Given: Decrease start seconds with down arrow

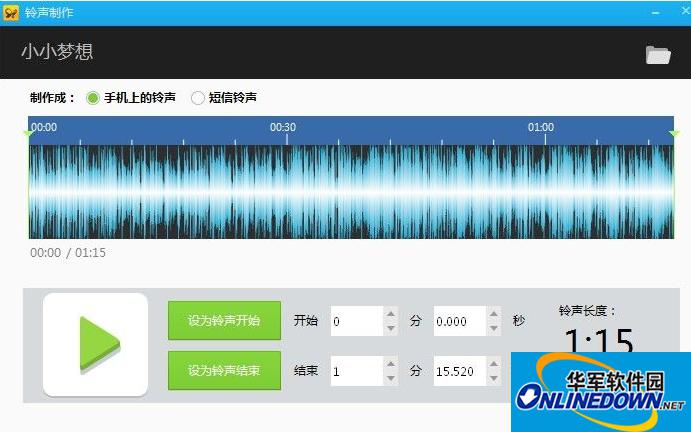Looking at the screenshot, I should pos(494,328).
